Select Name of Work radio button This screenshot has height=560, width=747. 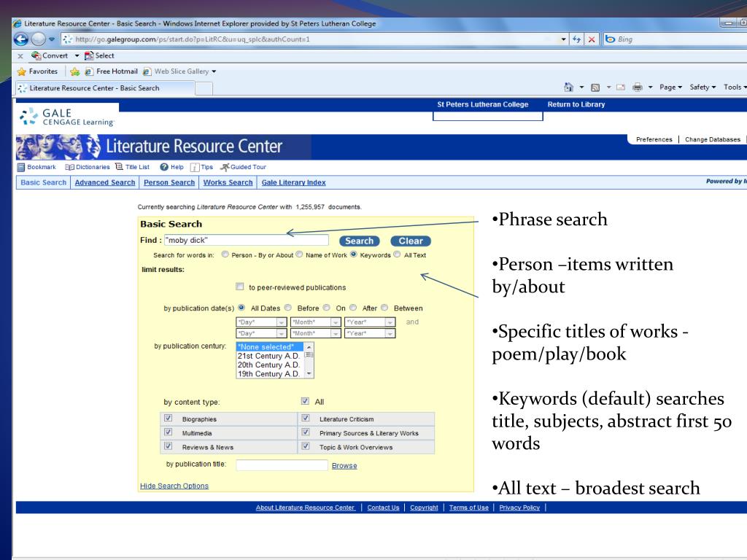299,254
